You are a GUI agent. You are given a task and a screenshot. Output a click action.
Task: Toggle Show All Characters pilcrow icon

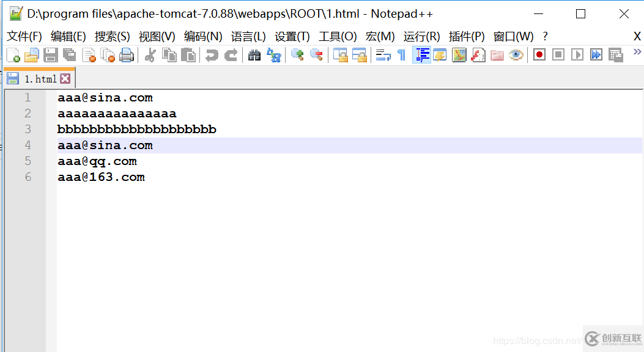402,54
